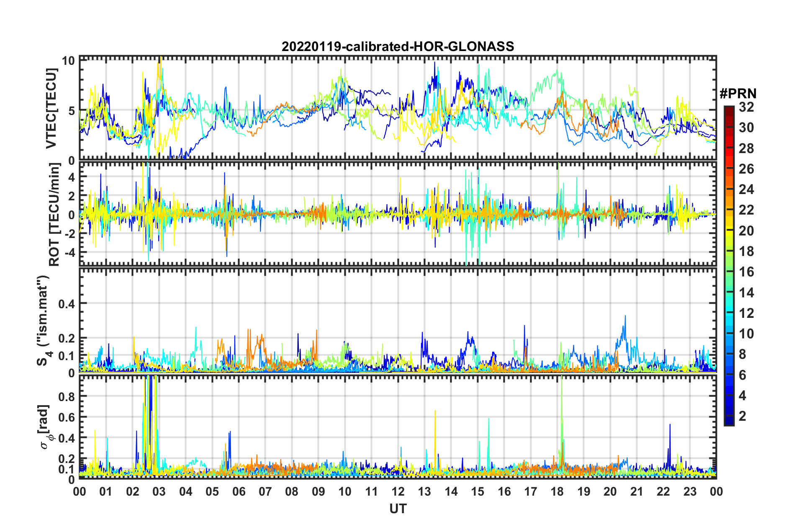This screenshot has width=796, height=532.
Task: Click the σφ axis tick label "0.6"
Action: (x=67, y=417)
